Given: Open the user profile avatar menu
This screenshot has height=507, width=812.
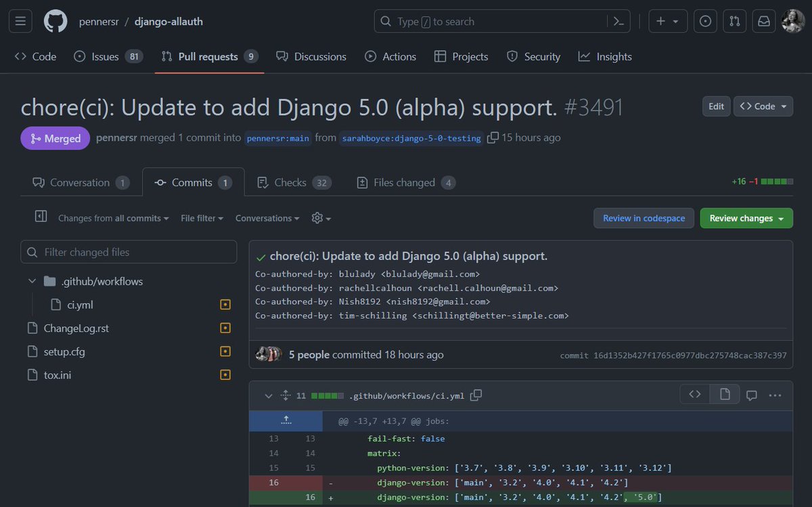Looking at the screenshot, I should click(x=793, y=21).
